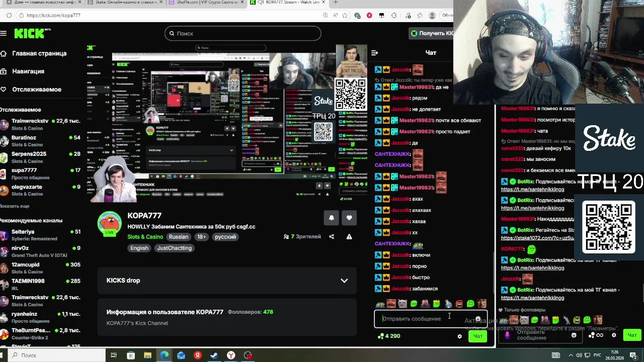Viewport: 644px width, 362px height.
Task: Select the "русский" tag
Action: 225,237
